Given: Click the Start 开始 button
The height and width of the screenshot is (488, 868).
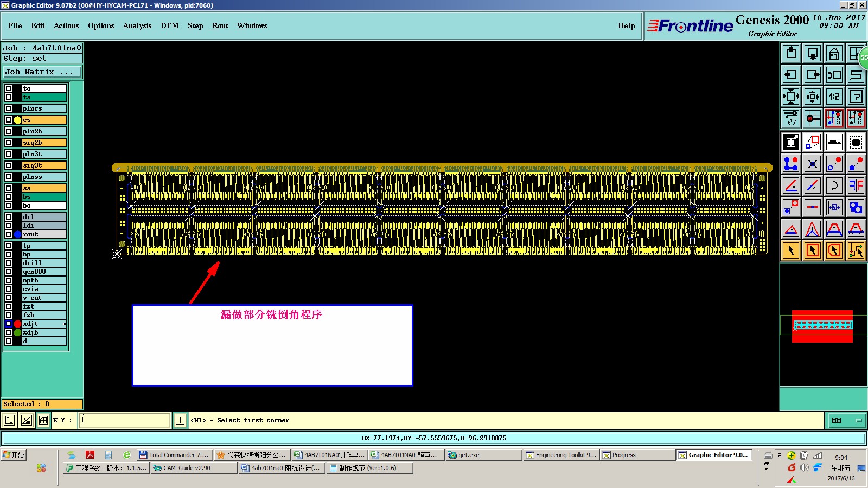Looking at the screenshot, I should tap(14, 455).
